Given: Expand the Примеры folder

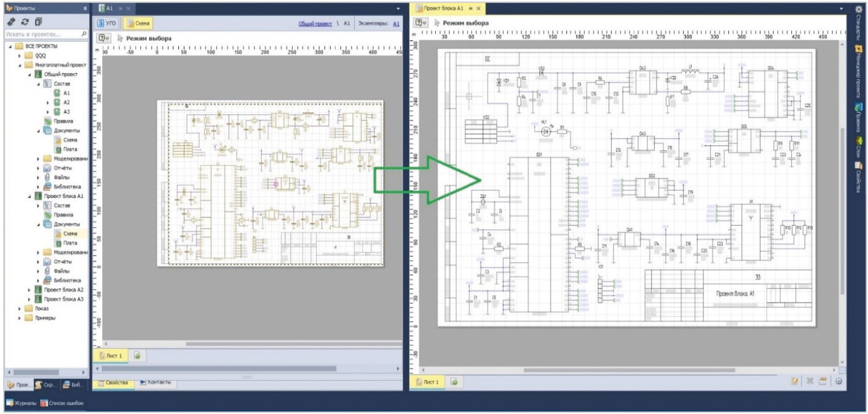Looking at the screenshot, I should (x=20, y=318).
